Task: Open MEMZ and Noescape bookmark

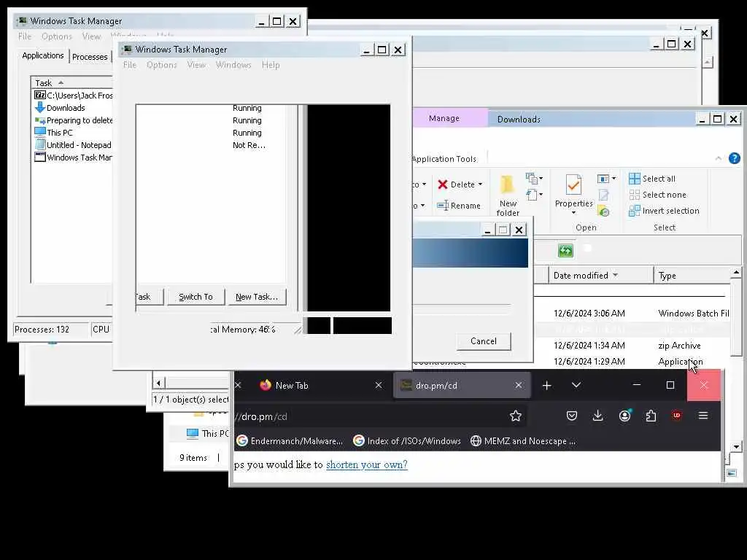Action: pos(523,441)
